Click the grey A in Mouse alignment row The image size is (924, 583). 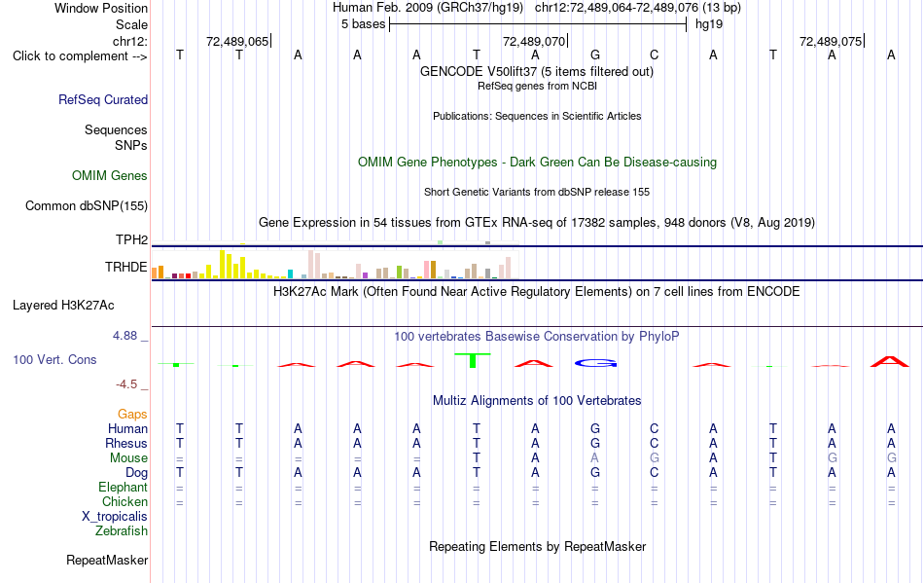[x=594, y=458]
